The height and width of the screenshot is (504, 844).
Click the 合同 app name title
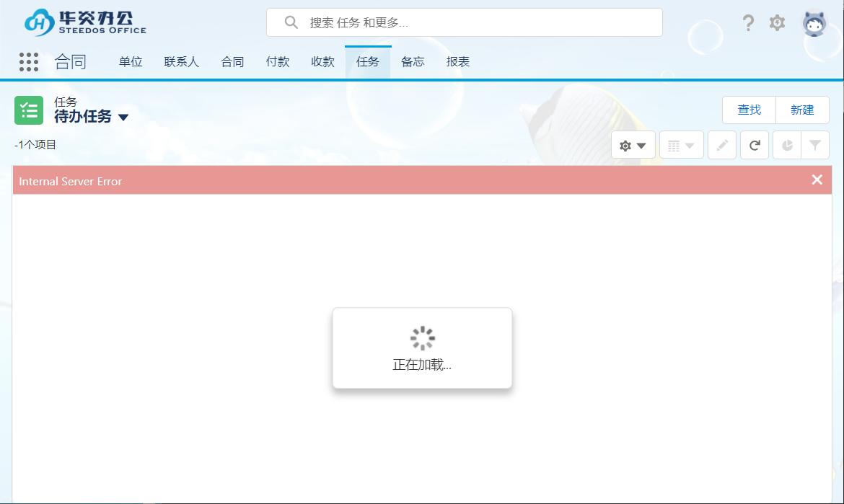point(71,62)
